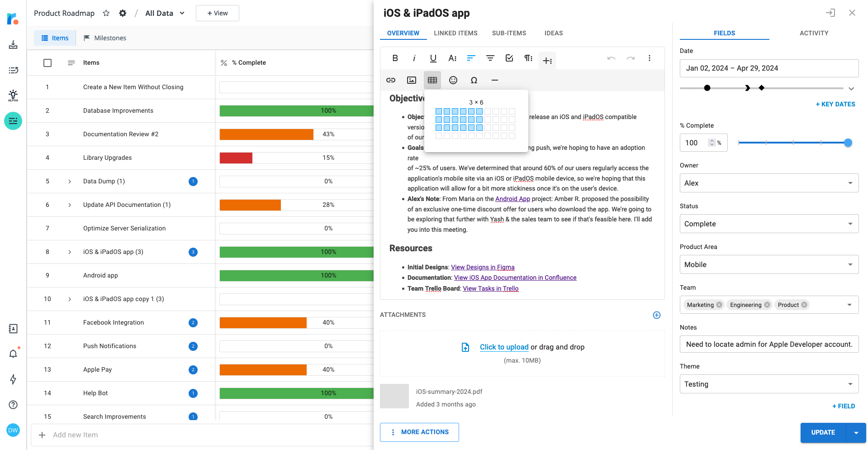Toggle the select-all checkbox in the Items header
Viewport: 868px width, 450px height.
[x=47, y=63]
